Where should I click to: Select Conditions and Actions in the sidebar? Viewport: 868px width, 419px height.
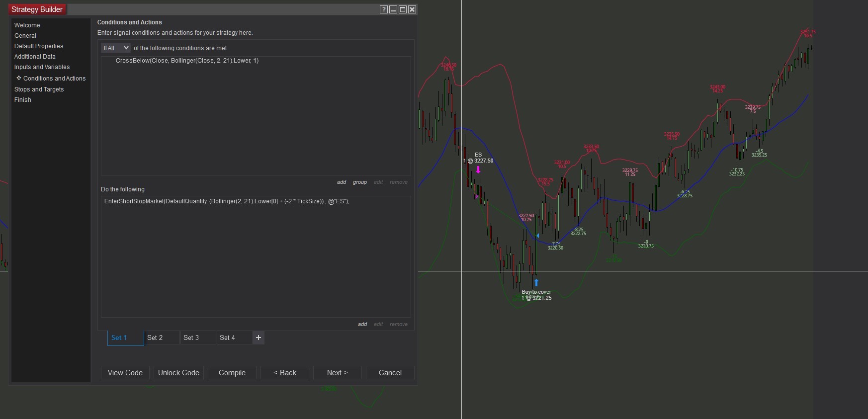(54, 79)
